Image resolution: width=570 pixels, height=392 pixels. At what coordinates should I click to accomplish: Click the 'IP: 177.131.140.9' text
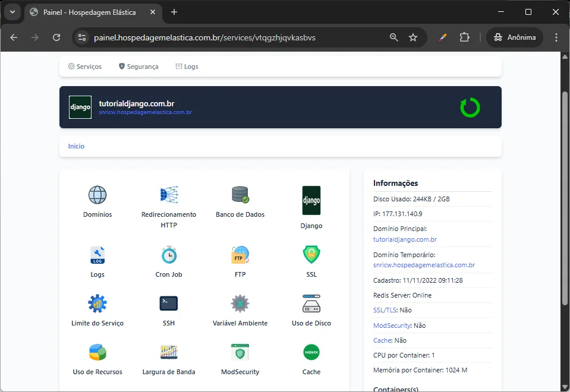tap(398, 214)
